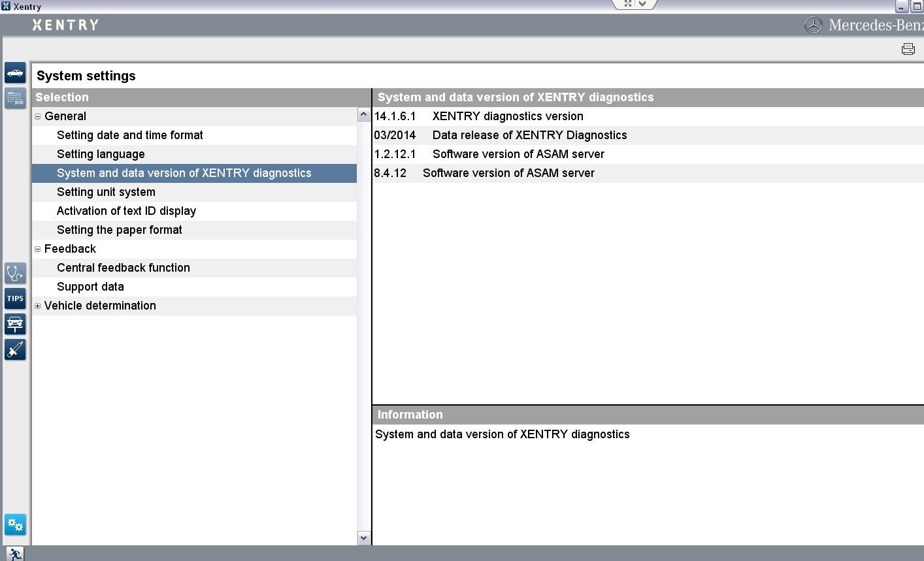Click the fullscreen toggle in top handle
The width and height of the screenshot is (924, 561).
click(627, 4)
